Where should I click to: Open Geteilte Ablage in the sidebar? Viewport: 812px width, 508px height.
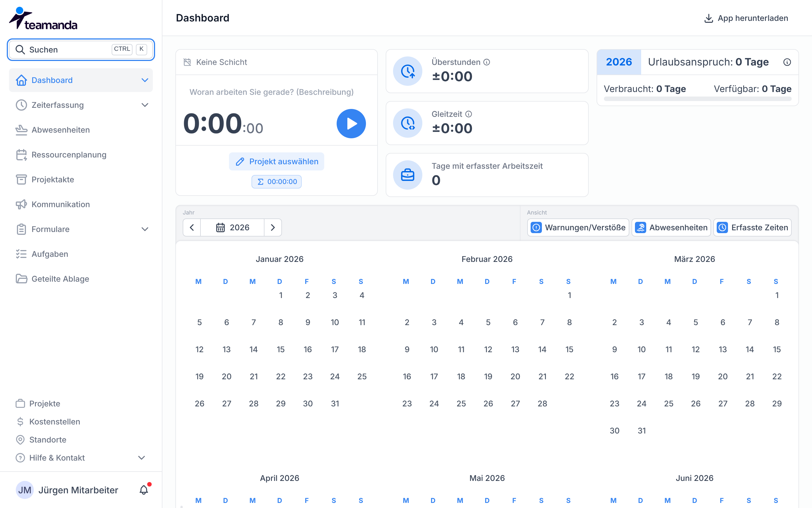81,279
